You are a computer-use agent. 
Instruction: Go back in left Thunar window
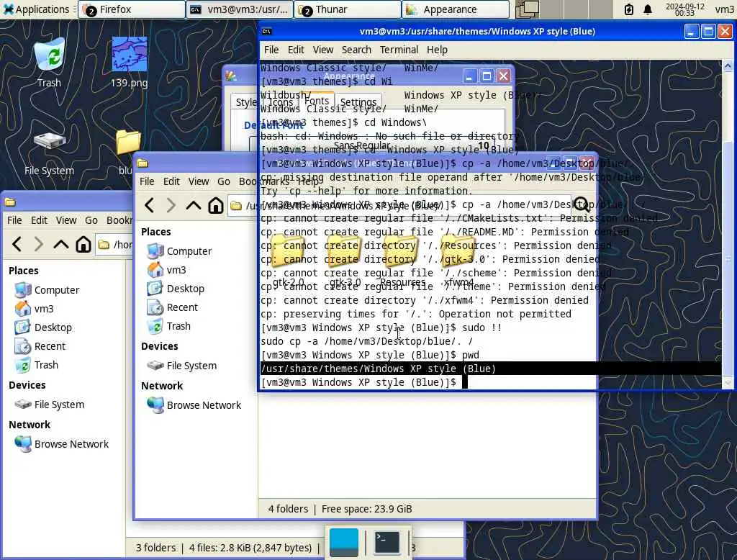[17, 245]
